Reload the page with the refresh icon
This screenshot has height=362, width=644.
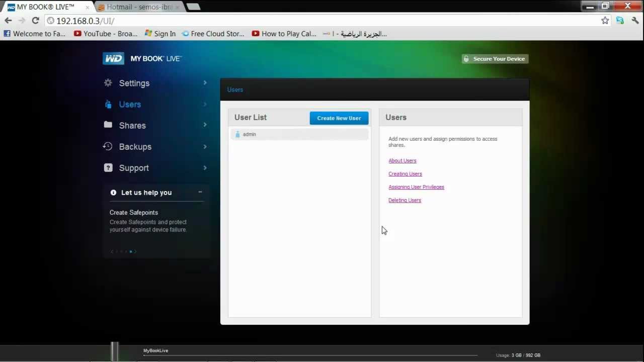pyautogui.click(x=35, y=21)
